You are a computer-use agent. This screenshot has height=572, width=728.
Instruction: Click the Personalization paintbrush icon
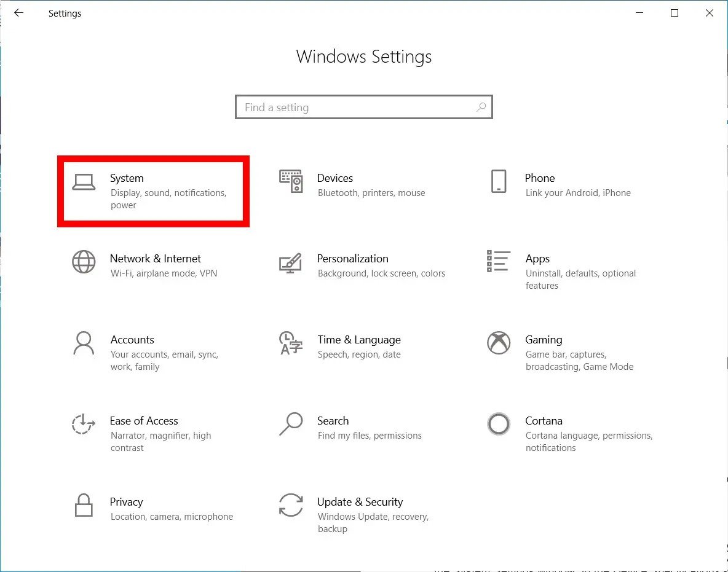click(x=291, y=262)
